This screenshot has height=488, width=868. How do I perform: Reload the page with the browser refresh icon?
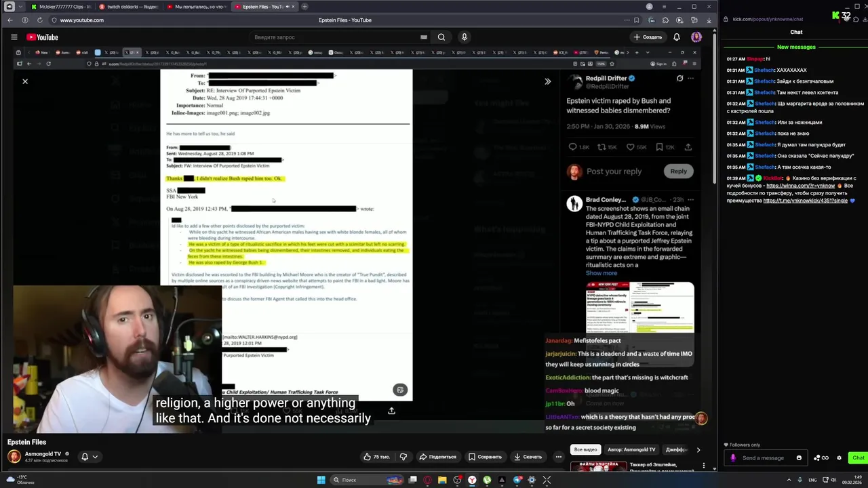pyautogui.click(x=40, y=20)
